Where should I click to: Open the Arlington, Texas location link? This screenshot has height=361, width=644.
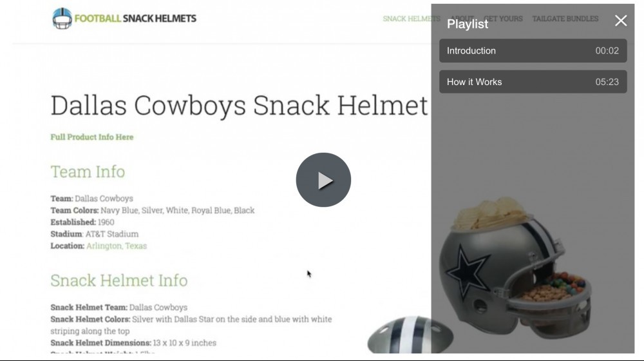point(116,246)
